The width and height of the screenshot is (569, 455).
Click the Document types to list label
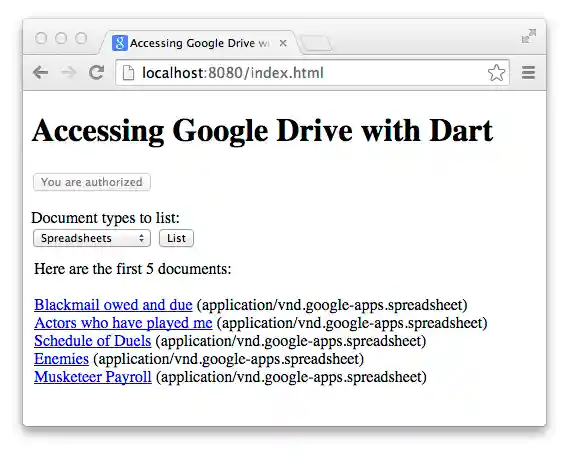click(106, 218)
